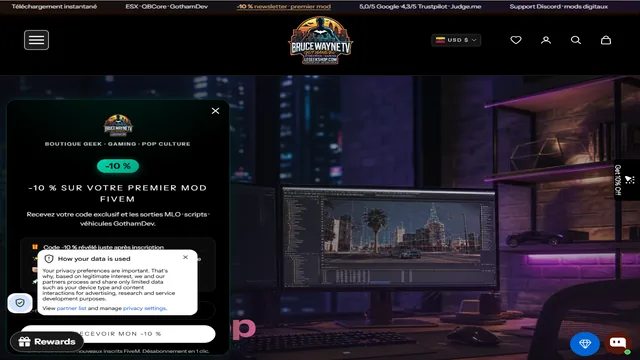The image size is (640, 360).
Task: Click the Boutique Geek · Gaming · Pop Culture text
Action: pyautogui.click(x=118, y=144)
